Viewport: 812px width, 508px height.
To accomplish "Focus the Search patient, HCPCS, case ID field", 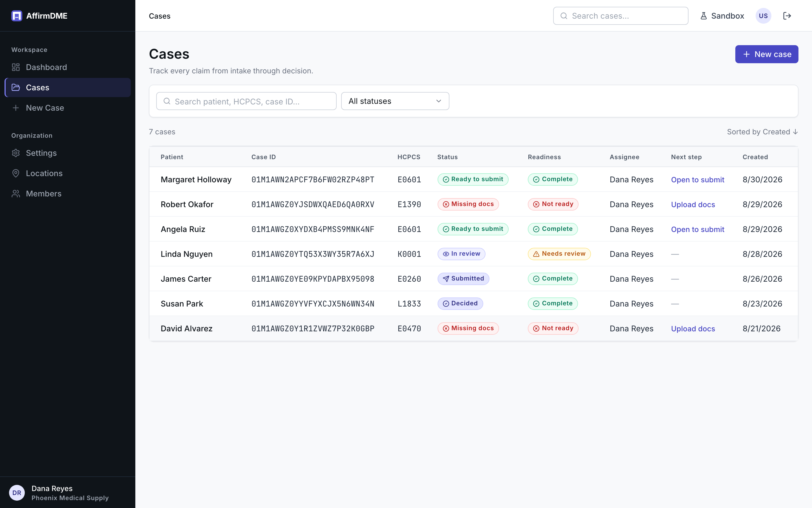I will (246, 101).
